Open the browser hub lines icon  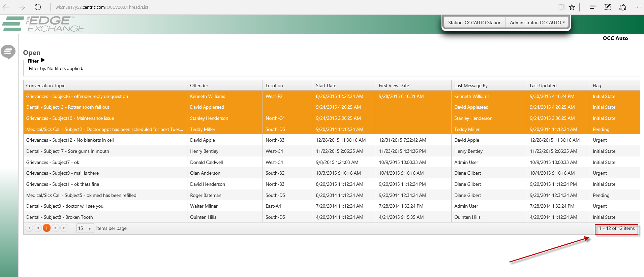pos(593,7)
